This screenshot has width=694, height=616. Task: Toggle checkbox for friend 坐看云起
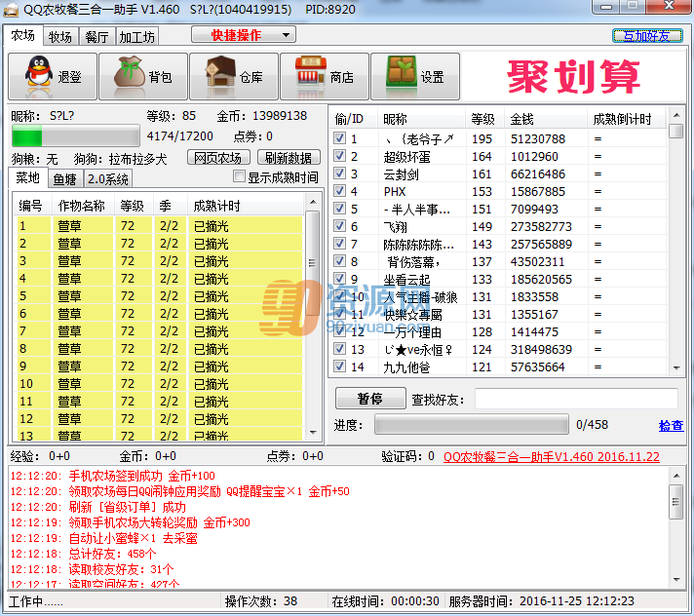(x=339, y=279)
